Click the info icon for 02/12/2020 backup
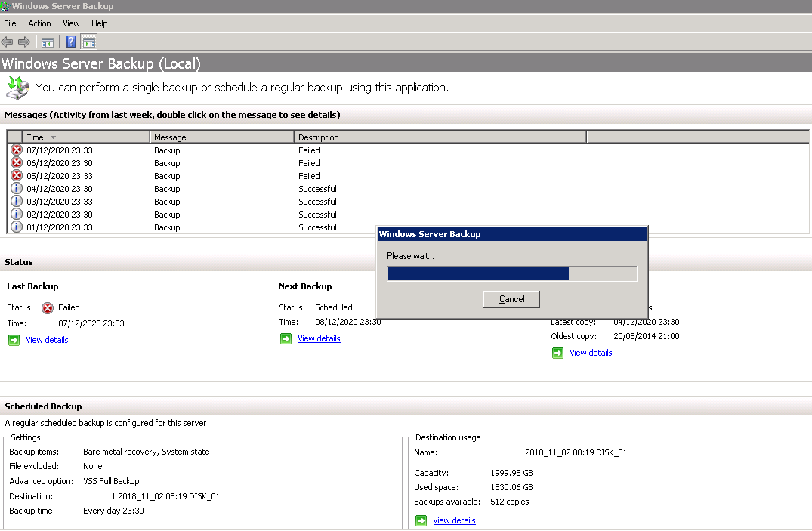The height and width of the screenshot is (531, 812). pyautogui.click(x=17, y=214)
